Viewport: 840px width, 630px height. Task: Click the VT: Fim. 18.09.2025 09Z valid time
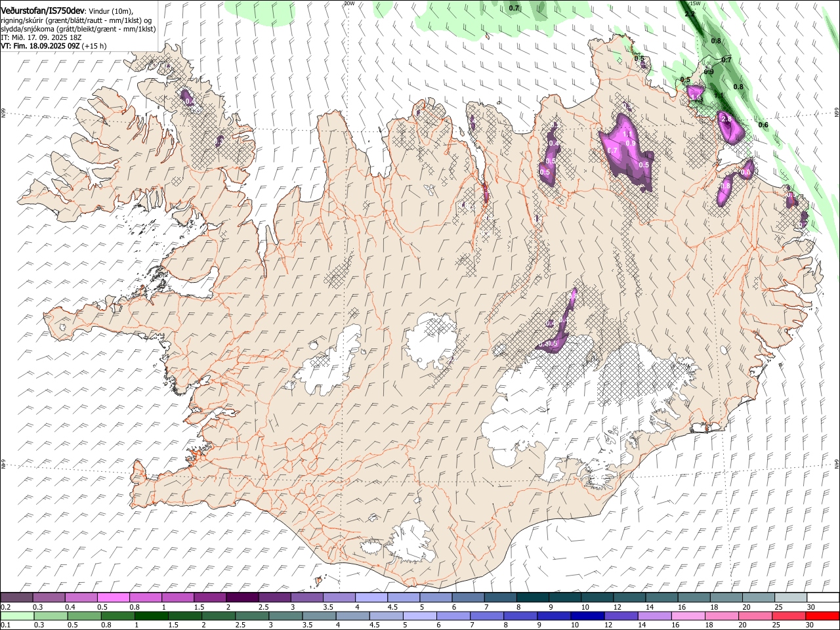pyautogui.click(x=41, y=46)
